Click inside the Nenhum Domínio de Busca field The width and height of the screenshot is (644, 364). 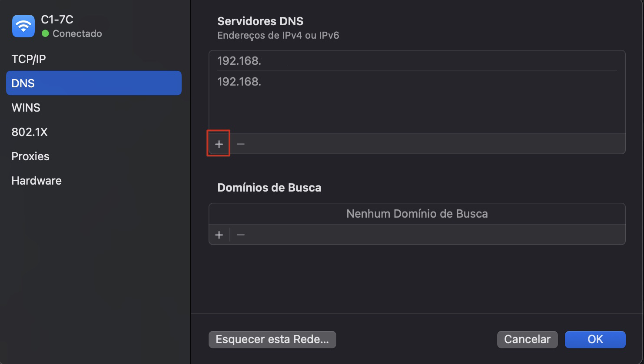click(417, 214)
